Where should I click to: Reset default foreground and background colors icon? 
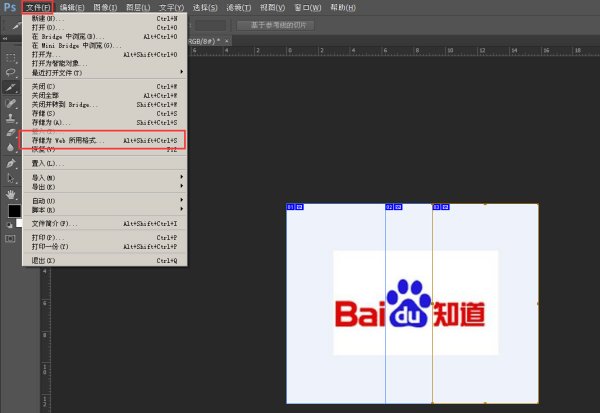(x=10, y=225)
